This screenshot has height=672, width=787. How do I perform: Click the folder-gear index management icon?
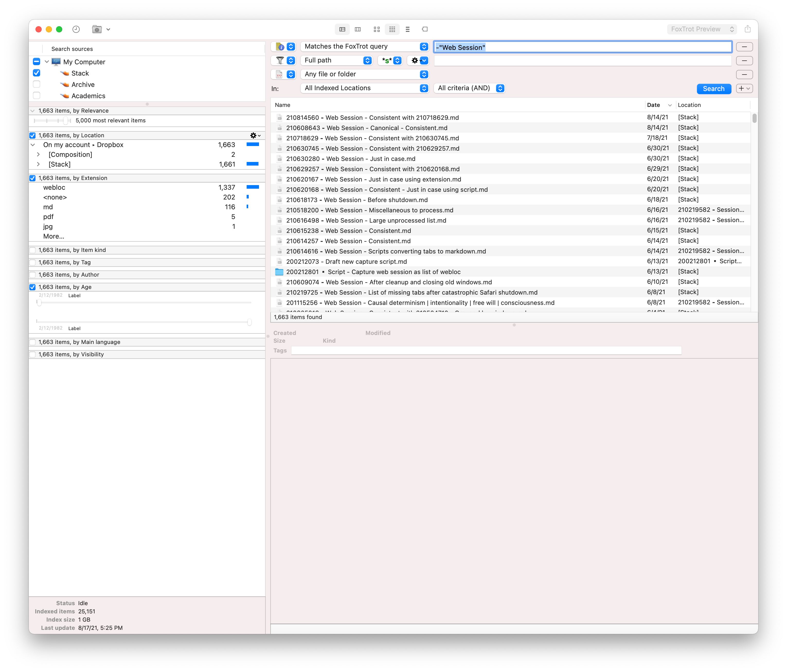(x=97, y=29)
